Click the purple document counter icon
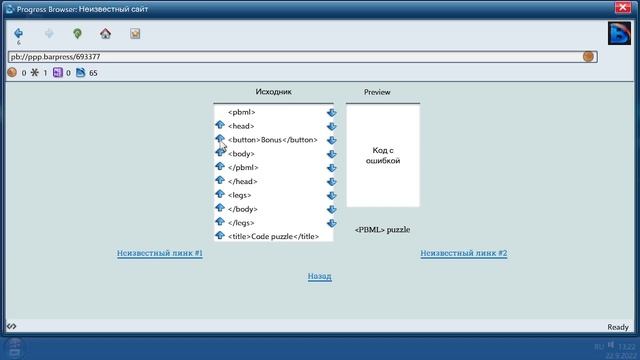 [58, 73]
